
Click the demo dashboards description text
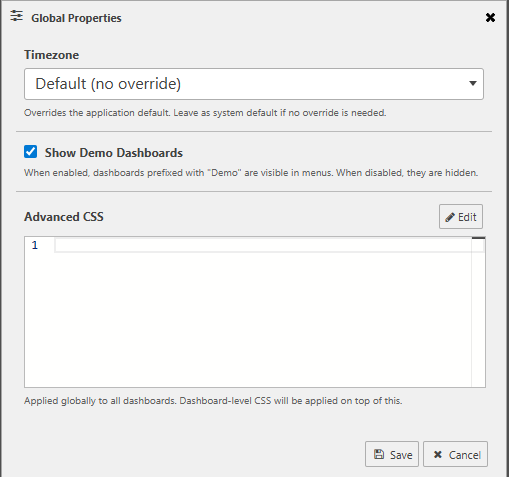pyautogui.click(x=251, y=173)
